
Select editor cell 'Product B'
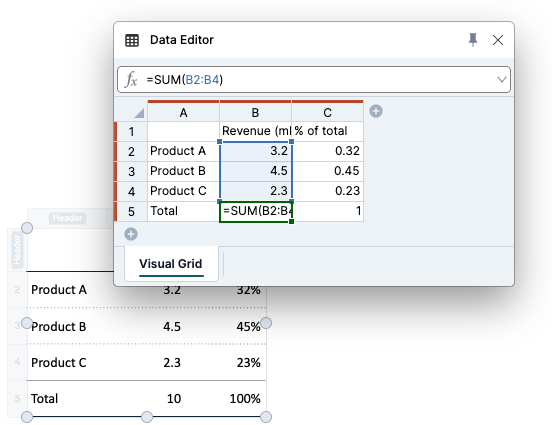183,171
